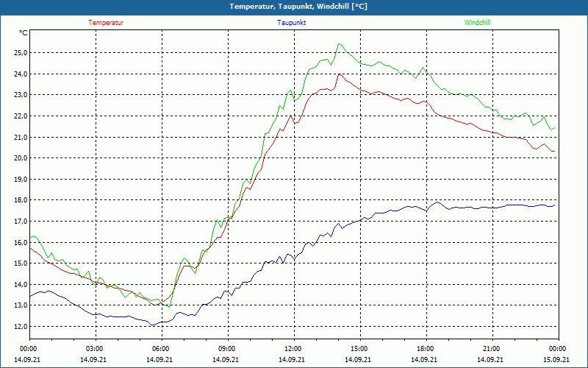Click the 16,0 y-axis value
588x368 pixels.
(21, 243)
